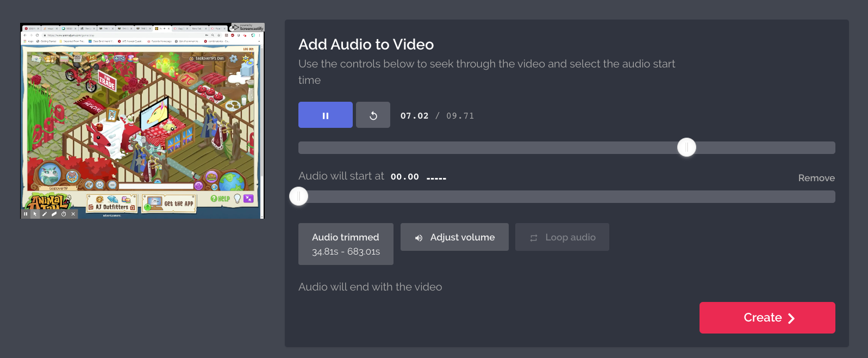Click the 00.00 audio start time field
Screen dimensions: 868x358
[405, 177]
